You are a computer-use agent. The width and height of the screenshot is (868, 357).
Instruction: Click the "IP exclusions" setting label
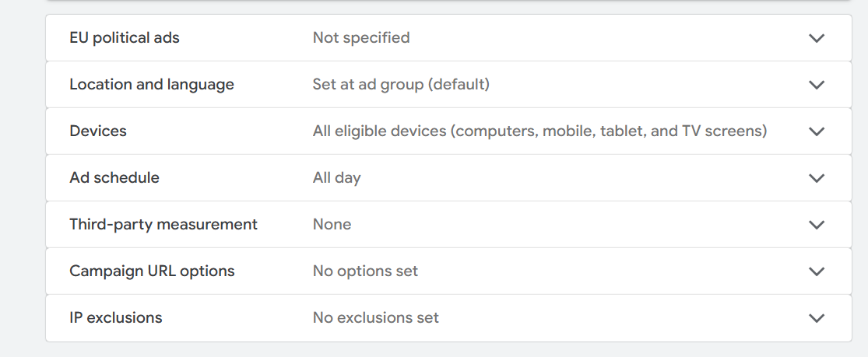pos(116,317)
